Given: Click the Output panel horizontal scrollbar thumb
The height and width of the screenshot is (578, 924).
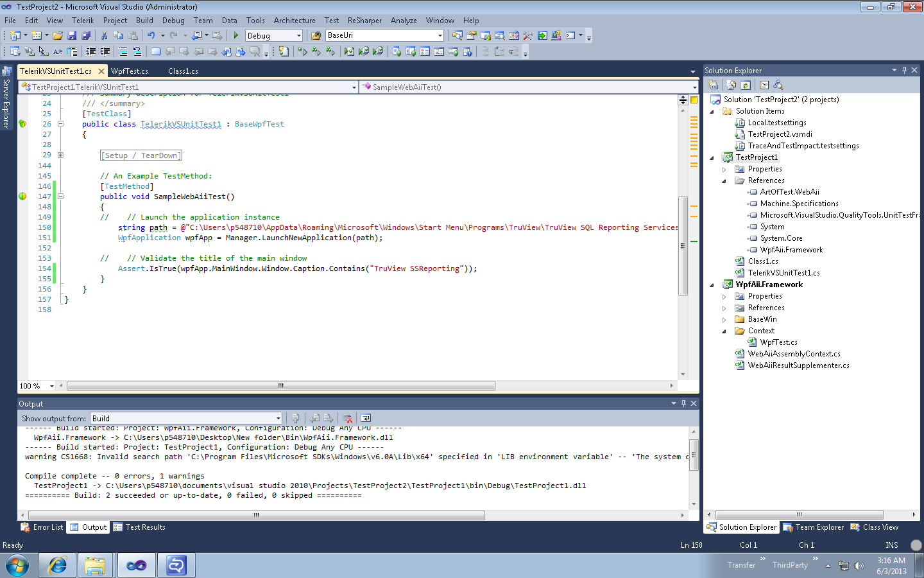Looking at the screenshot, I should [256, 515].
